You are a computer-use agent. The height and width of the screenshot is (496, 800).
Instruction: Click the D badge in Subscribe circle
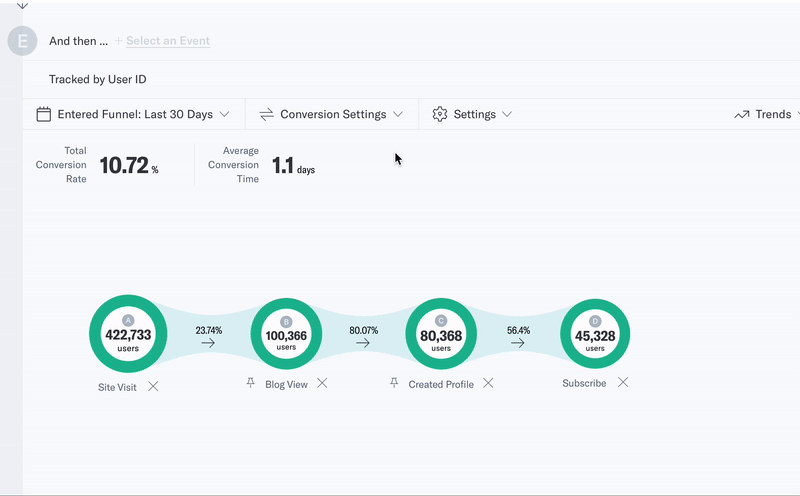pyautogui.click(x=595, y=321)
